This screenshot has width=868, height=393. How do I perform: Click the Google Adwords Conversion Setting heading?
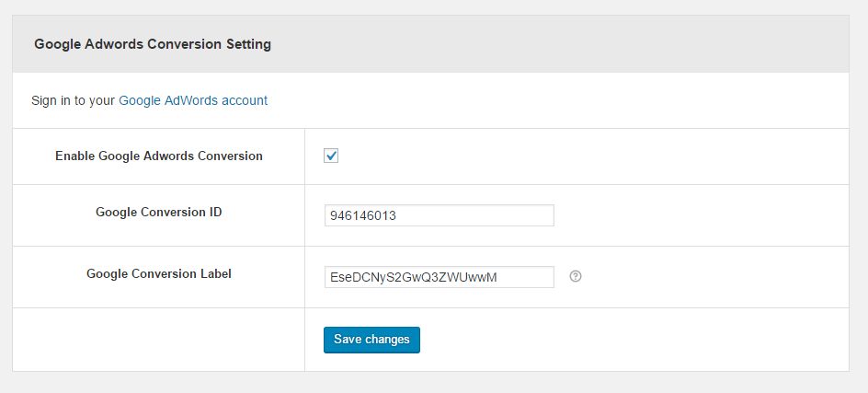click(x=153, y=43)
